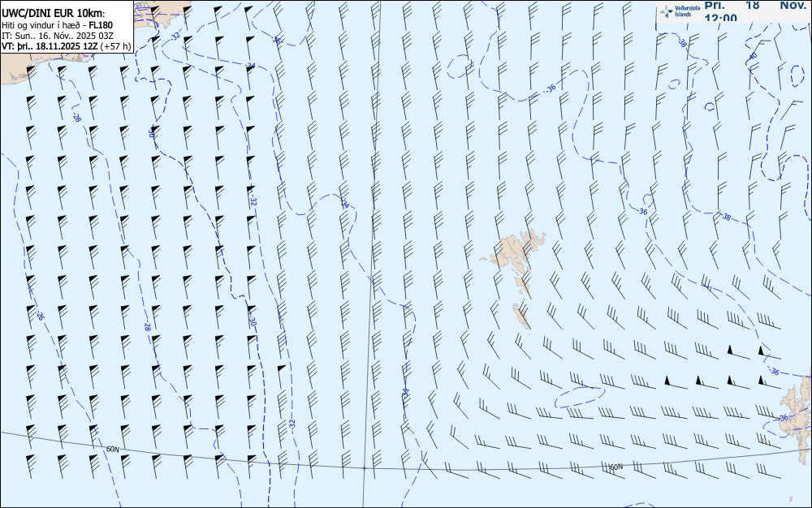The height and width of the screenshot is (508, 812).
Task: Click the '-26' isotherm label
Action: click(39, 315)
